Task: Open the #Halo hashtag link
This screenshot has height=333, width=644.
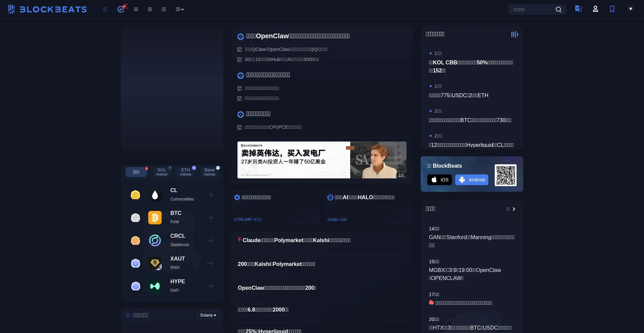Action: [333, 220]
